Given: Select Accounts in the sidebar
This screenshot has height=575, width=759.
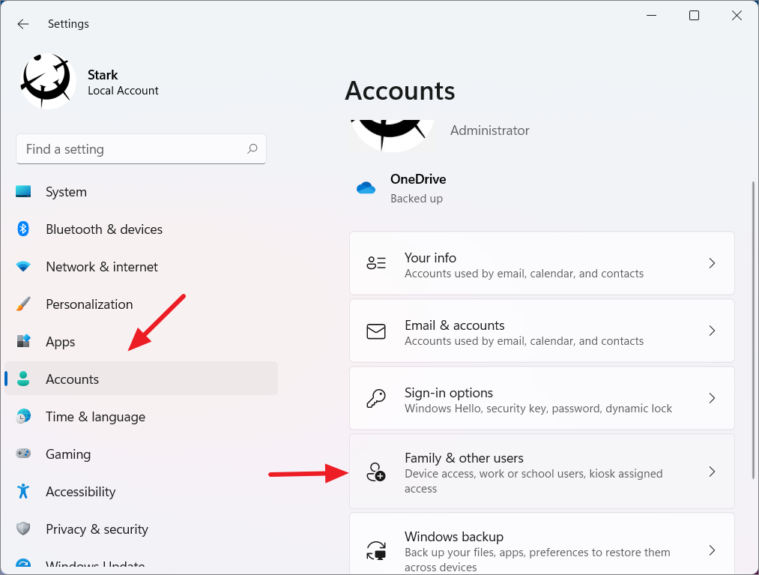Looking at the screenshot, I should pos(141,378).
